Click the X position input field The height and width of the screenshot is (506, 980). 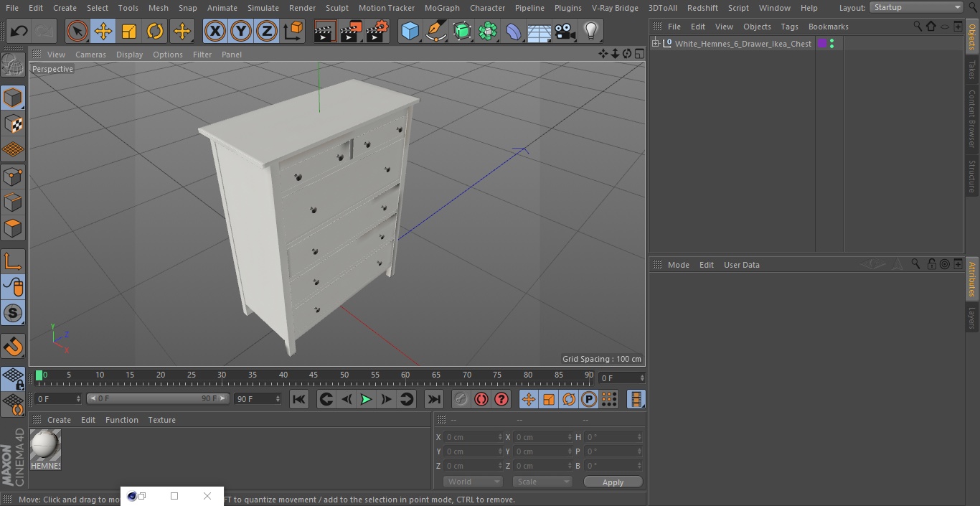[473, 437]
